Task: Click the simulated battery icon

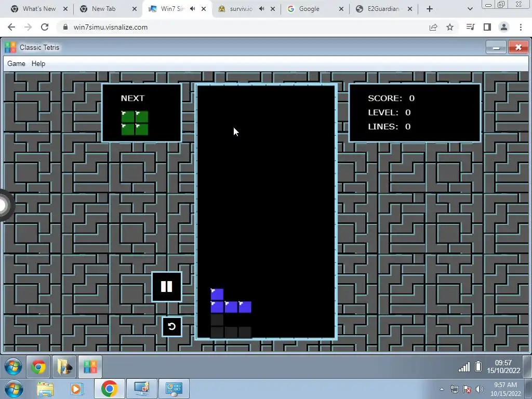Action: click(478, 366)
